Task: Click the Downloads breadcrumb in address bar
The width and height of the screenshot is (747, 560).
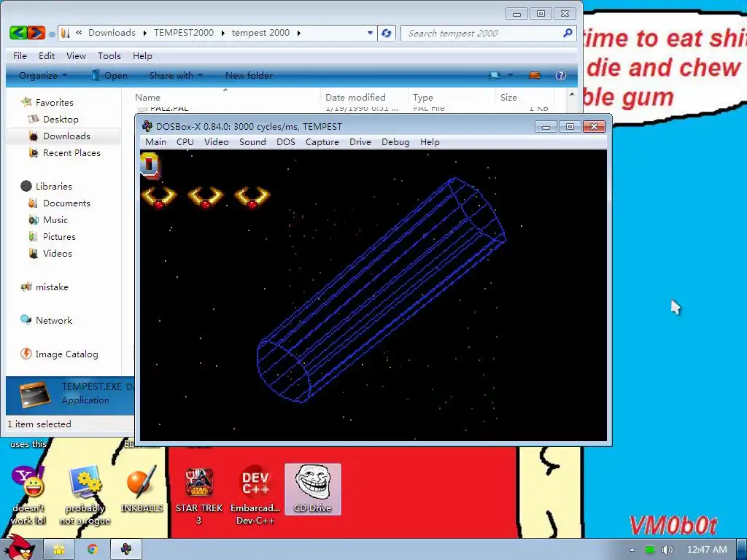Action: coord(112,33)
